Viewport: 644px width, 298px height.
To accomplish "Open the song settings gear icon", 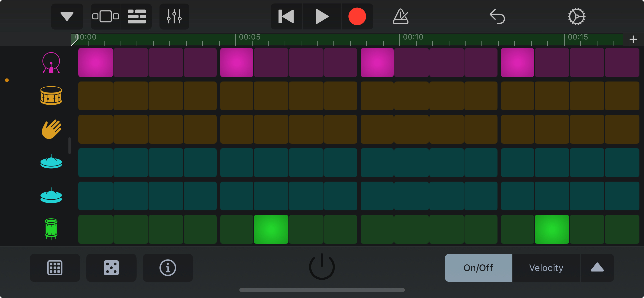I will click(577, 17).
